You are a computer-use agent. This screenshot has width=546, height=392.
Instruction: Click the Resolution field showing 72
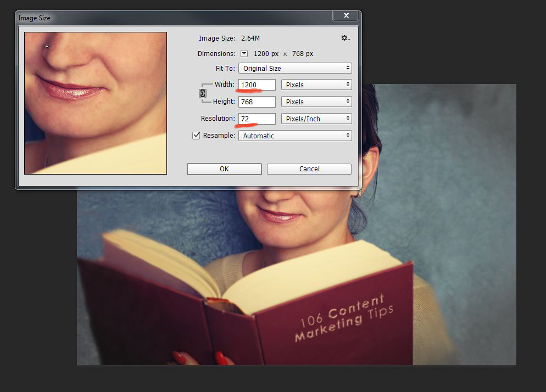click(257, 119)
